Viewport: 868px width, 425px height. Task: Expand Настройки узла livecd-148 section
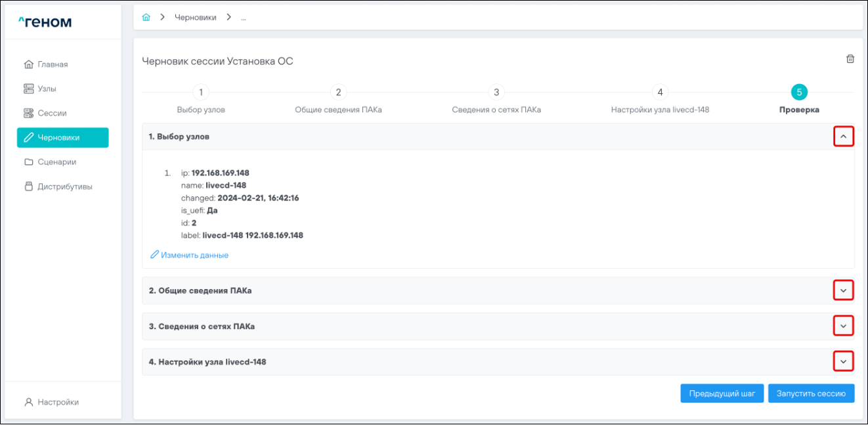[x=844, y=361]
